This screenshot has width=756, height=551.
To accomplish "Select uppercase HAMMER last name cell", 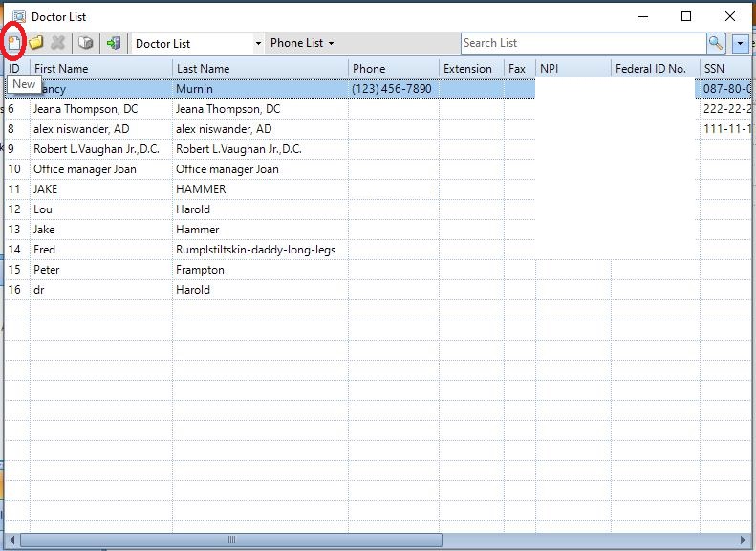I will pos(260,189).
